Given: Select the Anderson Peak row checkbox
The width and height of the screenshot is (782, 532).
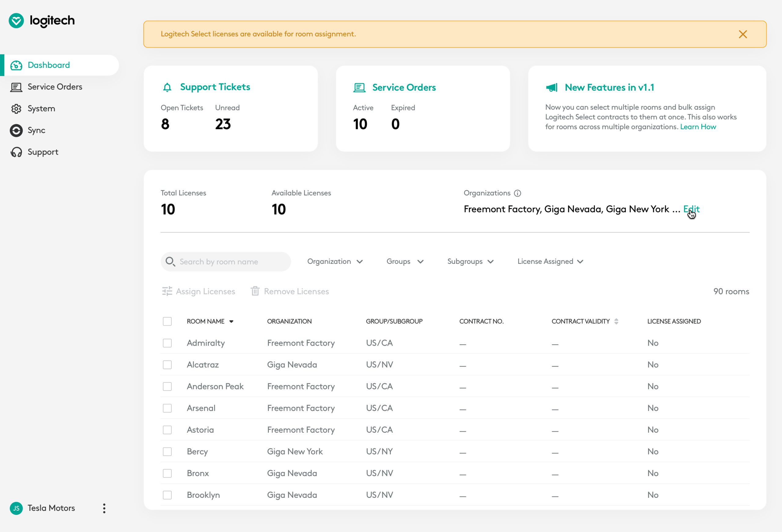Looking at the screenshot, I should pos(167,386).
